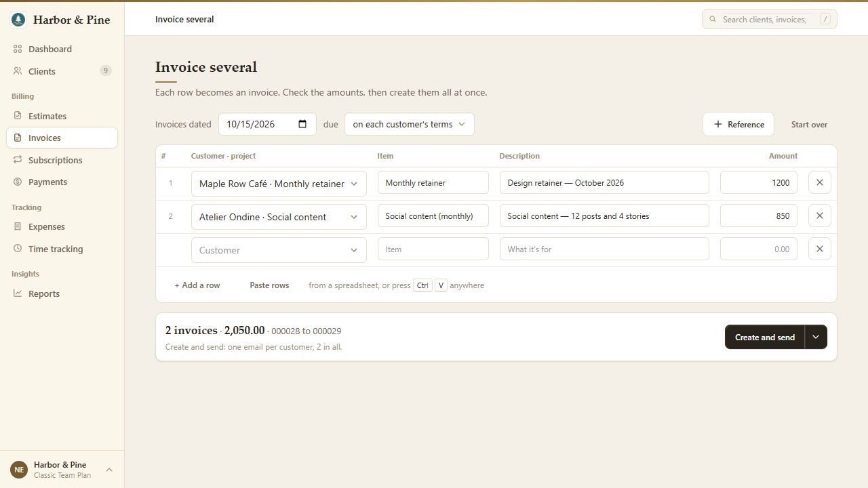The width and height of the screenshot is (868, 488).
Task: Open the Dashboard page
Action: (62, 49)
